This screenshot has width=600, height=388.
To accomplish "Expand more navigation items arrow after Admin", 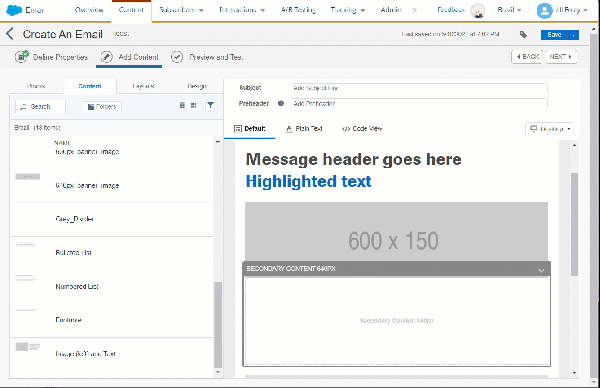I will [415, 10].
